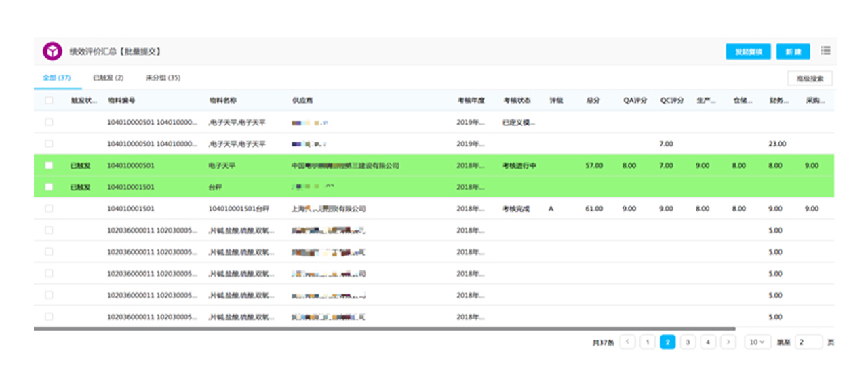Open the 10 per page dropdown
Viewport: 868px width, 383px height.
coord(757,342)
